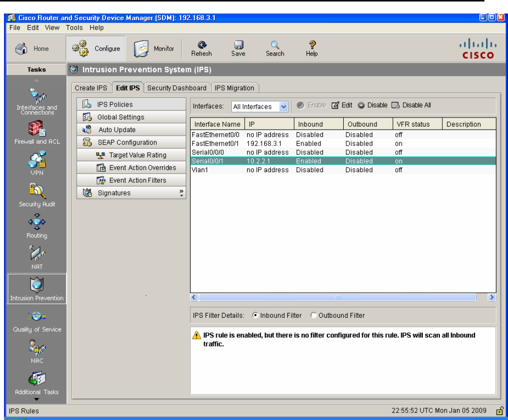This screenshot has height=420, width=508.
Task: Click the horizontal scrollbar left arrow
Action: (194, 297)
